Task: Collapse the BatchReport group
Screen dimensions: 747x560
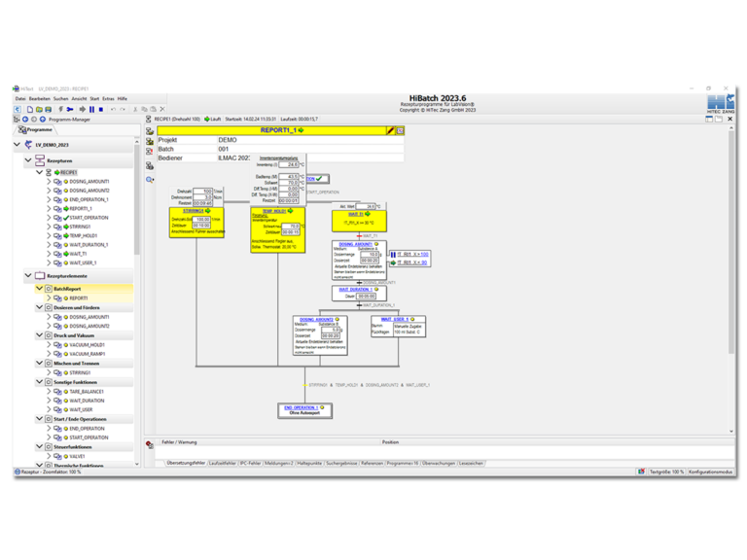Action: pos(40,289)
